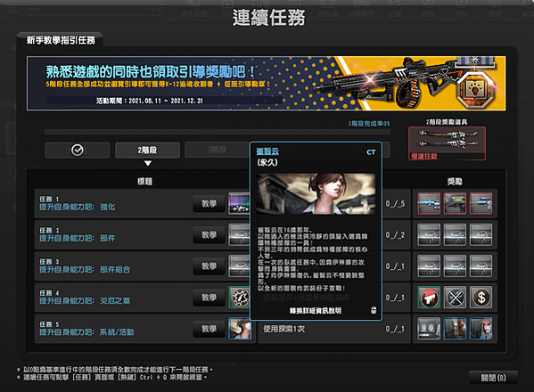The image size is (534, 392).
Task: Select middle part box reward in 任務 3 row
Action: coord(455,265)
